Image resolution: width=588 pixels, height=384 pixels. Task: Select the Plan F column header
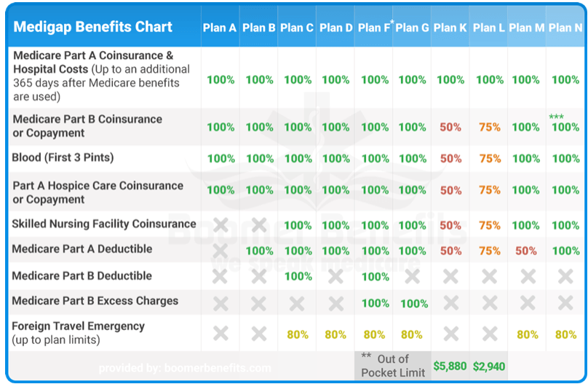pyautogui.click(x=374, y=28)
